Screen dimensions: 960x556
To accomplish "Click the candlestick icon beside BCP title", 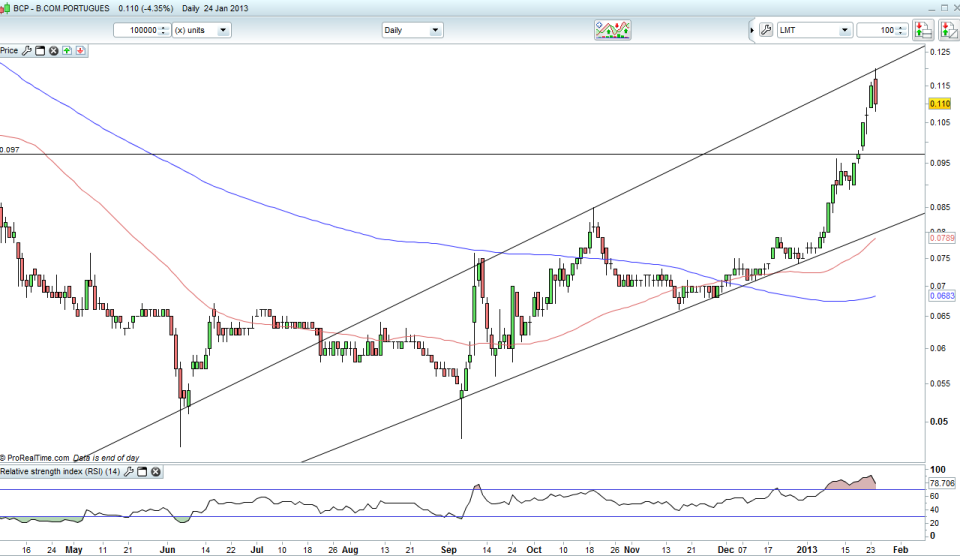I will pyautogui.click(x=6, y=9).
